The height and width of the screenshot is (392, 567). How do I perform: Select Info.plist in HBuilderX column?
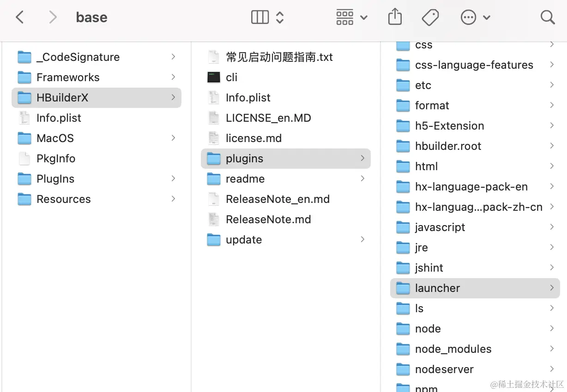pos(248,98)
